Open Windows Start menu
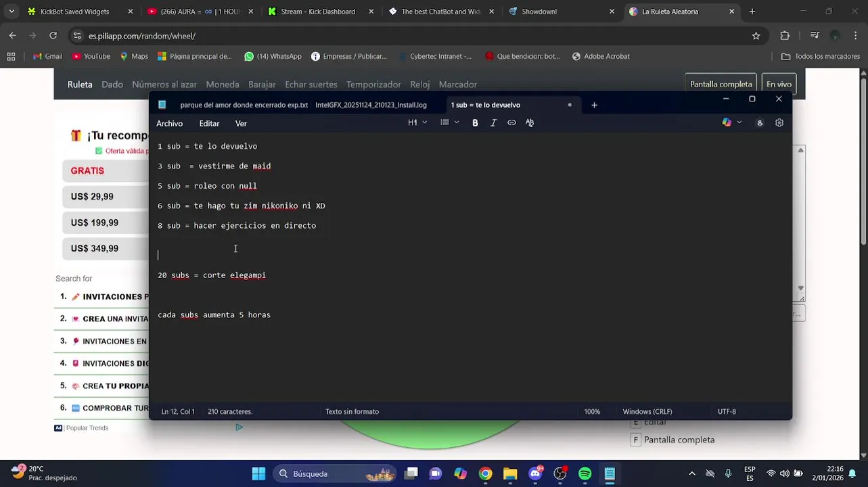868x487 pixels. click(258, 473)
